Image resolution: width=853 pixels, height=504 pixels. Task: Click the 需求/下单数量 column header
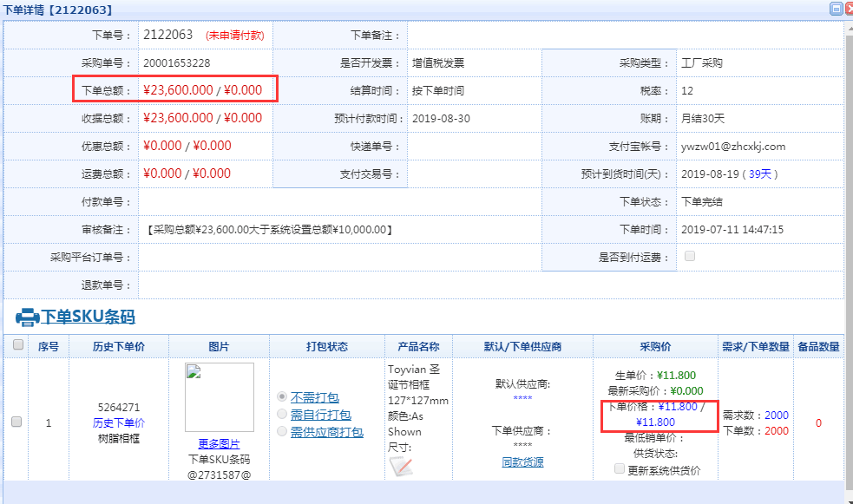(756, 347)
